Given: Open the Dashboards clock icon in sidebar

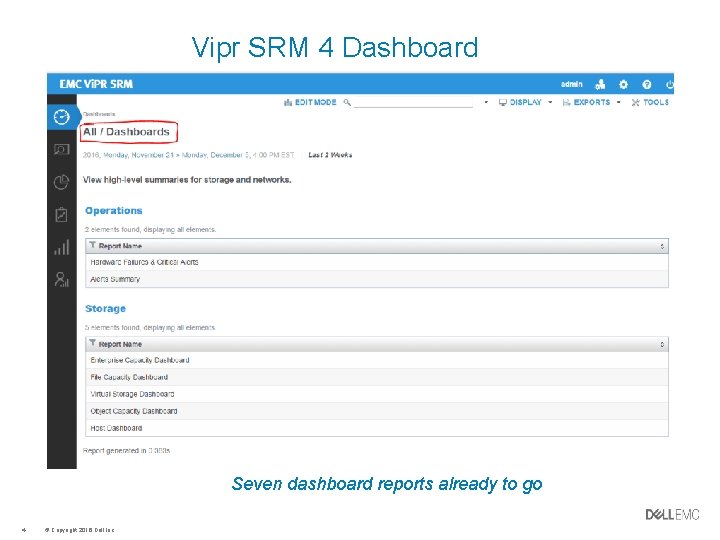Looking at the screenshot, I should tap(62, 118).
